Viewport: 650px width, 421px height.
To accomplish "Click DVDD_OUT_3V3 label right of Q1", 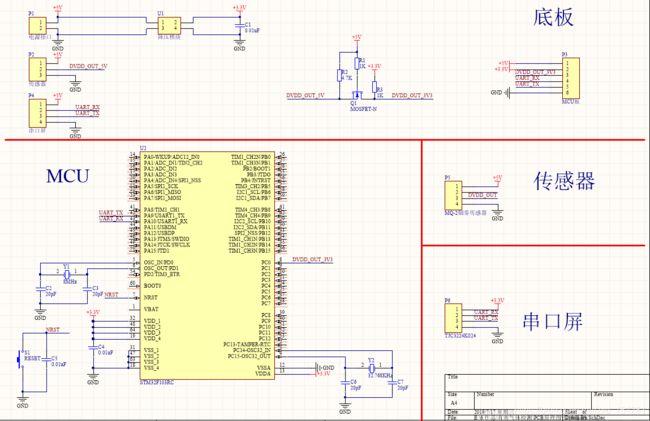I will tap(412, 95).
